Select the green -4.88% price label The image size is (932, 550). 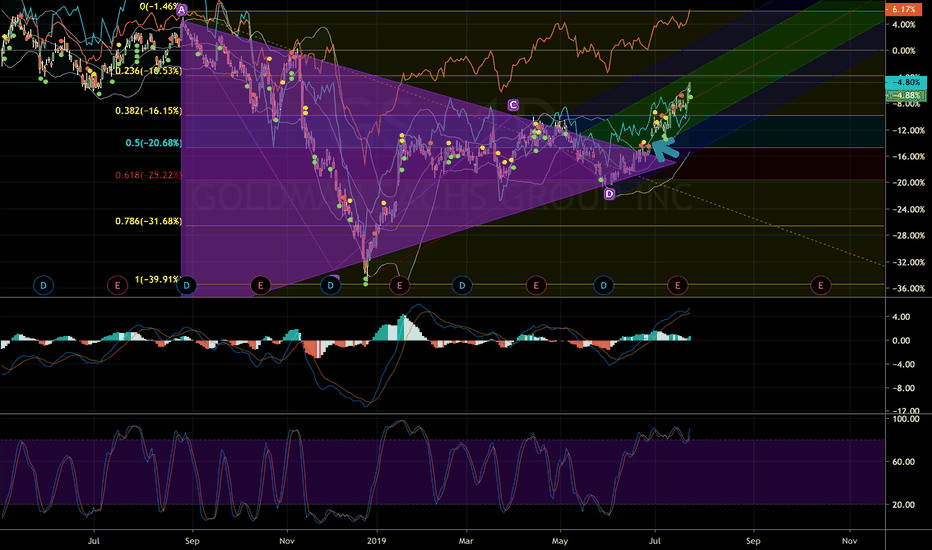point(905,95)
